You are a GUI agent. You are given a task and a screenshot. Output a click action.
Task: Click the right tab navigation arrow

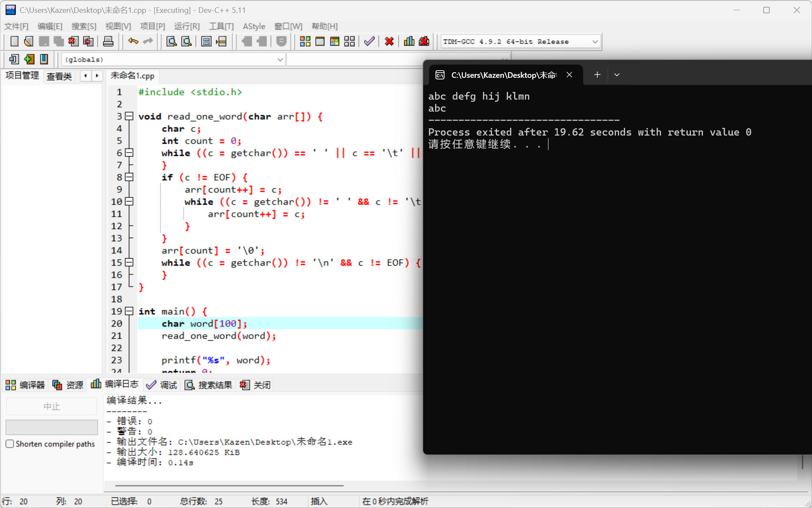pyautogui.click(x=97, y=76)
